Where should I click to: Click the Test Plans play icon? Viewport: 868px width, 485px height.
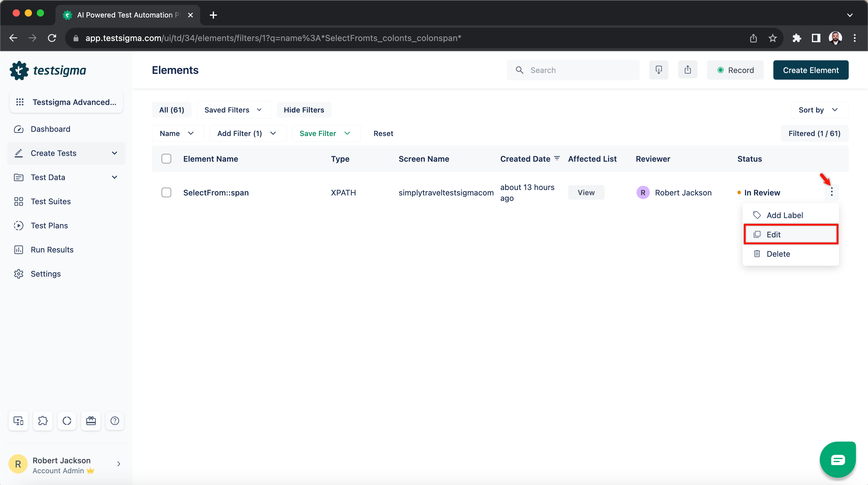[x=18, y=225]
